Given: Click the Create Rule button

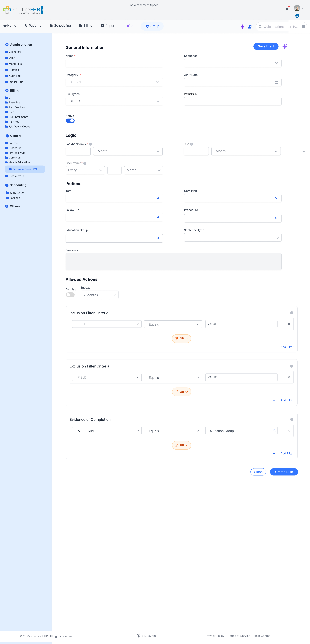Looking at the screenshot, I should pyautogui.click(x=284, y=472).
